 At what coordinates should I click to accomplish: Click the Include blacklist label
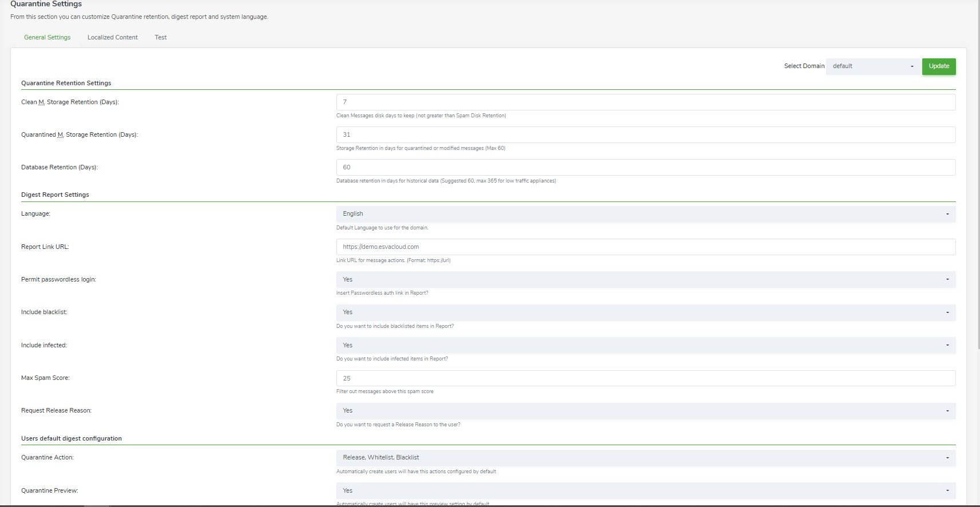44,312
